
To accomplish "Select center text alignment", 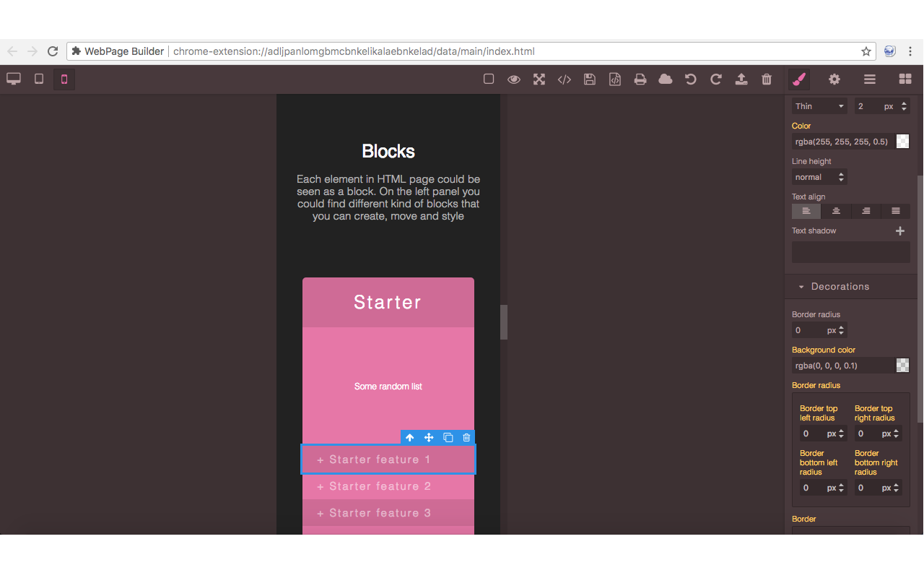I will click(x=835, y=210).
